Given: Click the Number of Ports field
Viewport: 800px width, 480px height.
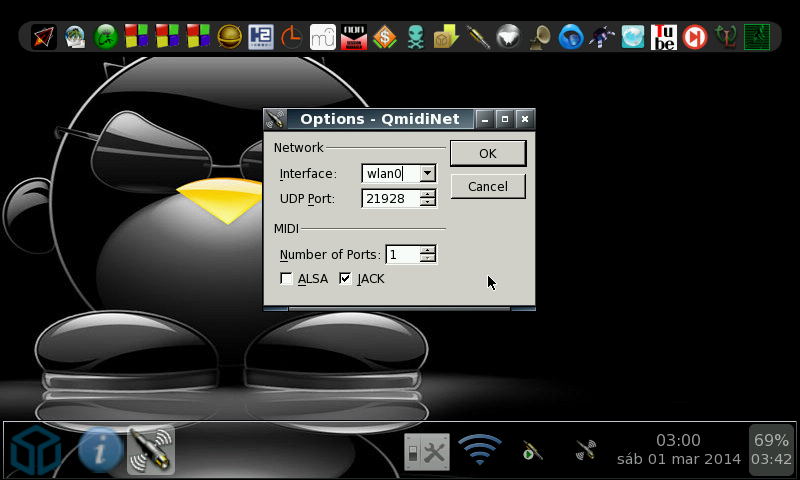Looking at the screenshot, I should tap(403, 254).
